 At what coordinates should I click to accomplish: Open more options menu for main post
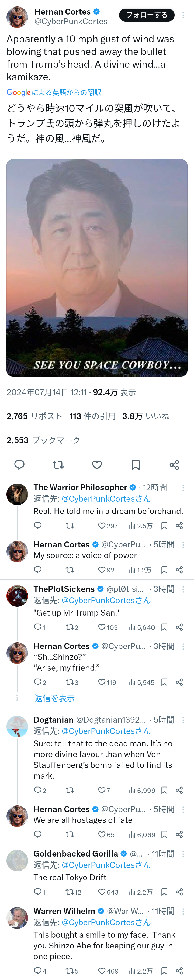pos(183,15)
